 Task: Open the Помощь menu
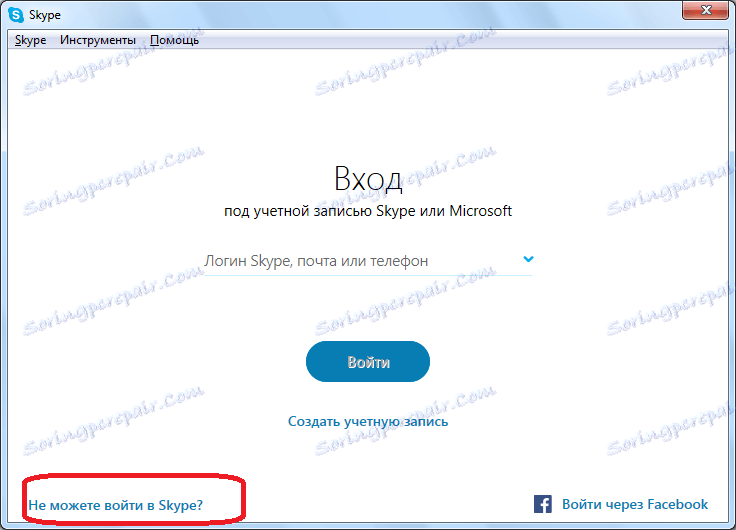pos(175,40)
